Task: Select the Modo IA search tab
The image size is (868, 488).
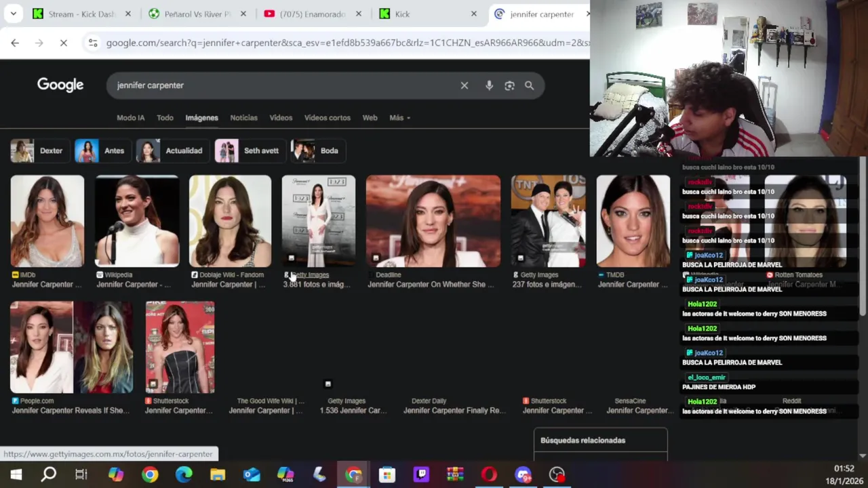Action: pyautogui.click(x=130, y=118)
